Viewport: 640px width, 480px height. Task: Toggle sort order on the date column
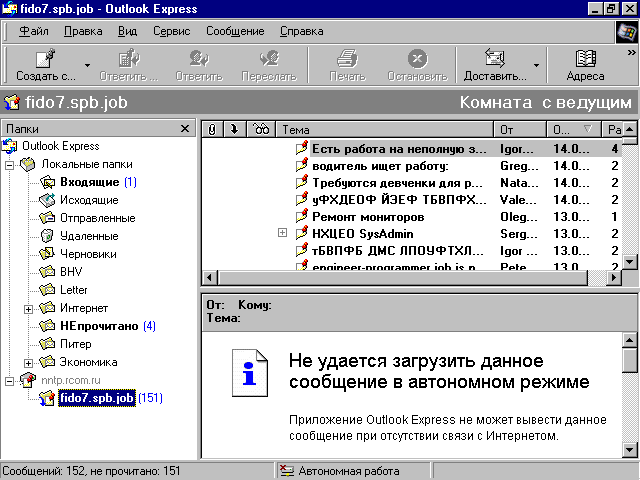coord(574,129)
